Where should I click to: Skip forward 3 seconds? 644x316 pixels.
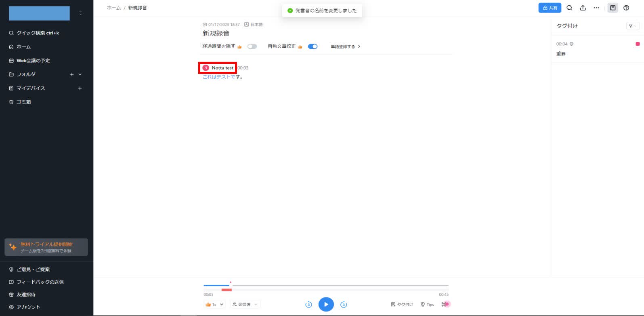[344, 304]
